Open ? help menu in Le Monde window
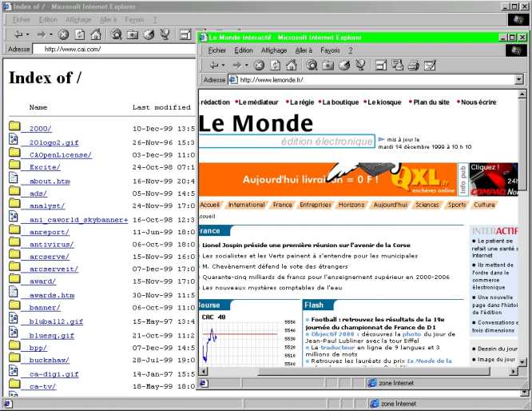The width and height of the screenshot is (532, 411). (x=351, y=50)
